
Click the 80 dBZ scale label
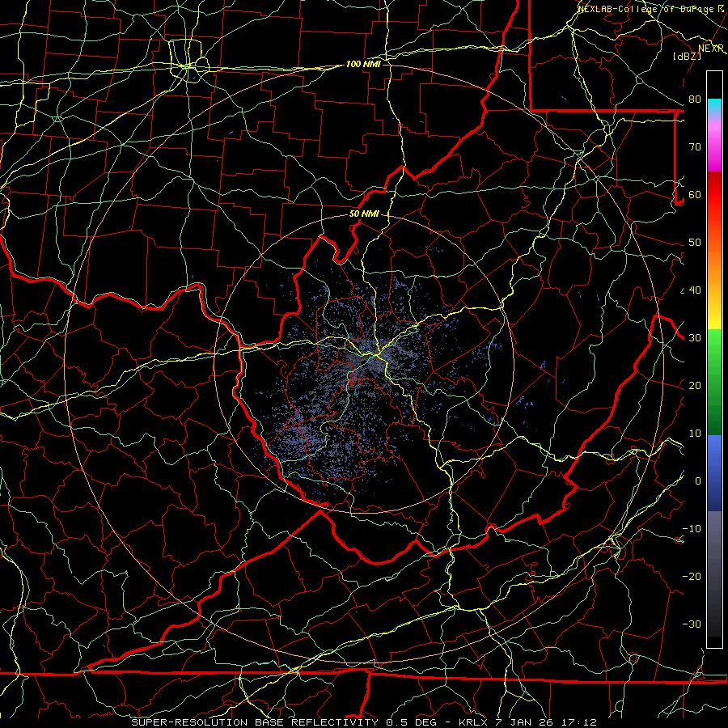click(695, 99)
